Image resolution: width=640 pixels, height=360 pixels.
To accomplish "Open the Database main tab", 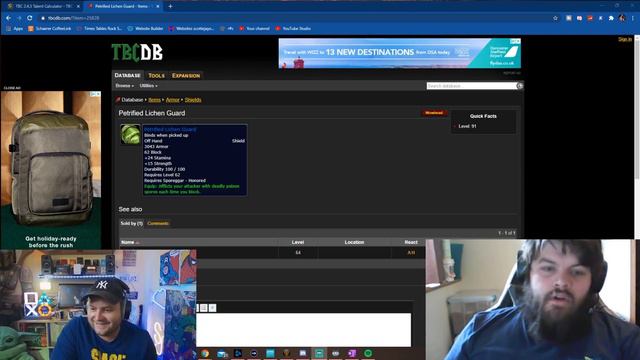I will point(127,76).
